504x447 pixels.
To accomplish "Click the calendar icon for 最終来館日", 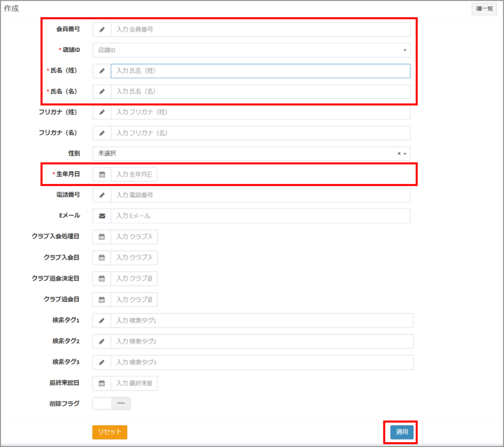I will coord(102,383).
